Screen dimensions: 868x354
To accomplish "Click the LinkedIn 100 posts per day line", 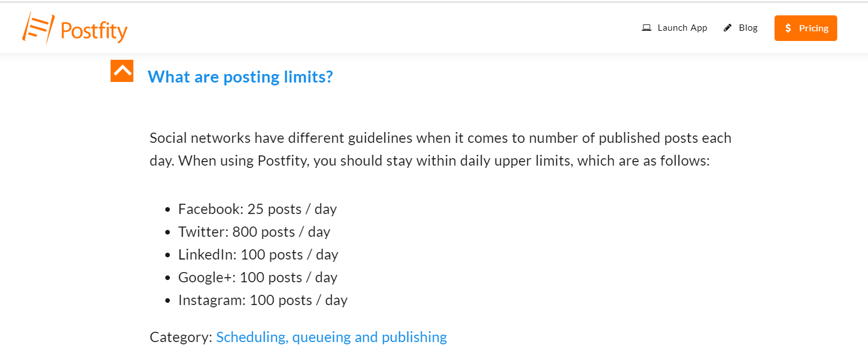I will [x=258, y=254].
